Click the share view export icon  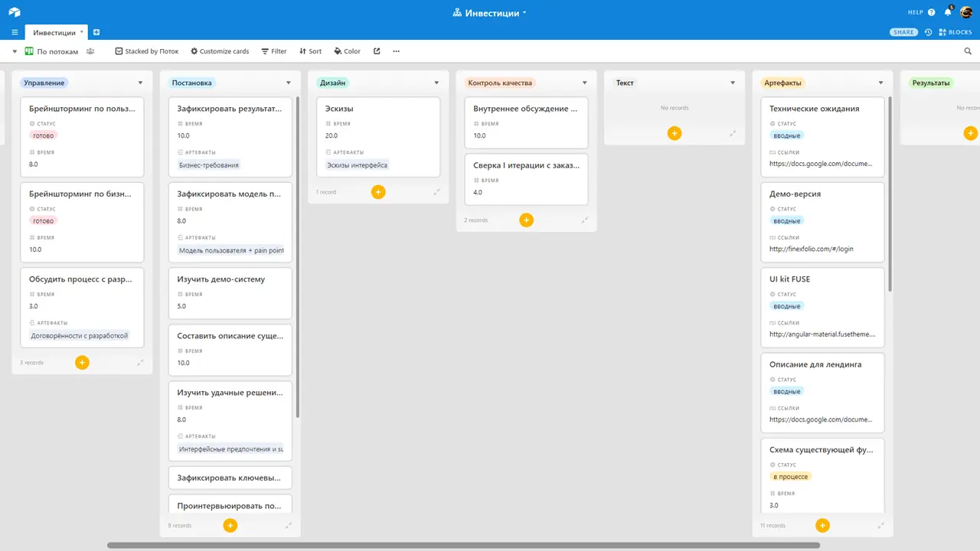(377, 51)
